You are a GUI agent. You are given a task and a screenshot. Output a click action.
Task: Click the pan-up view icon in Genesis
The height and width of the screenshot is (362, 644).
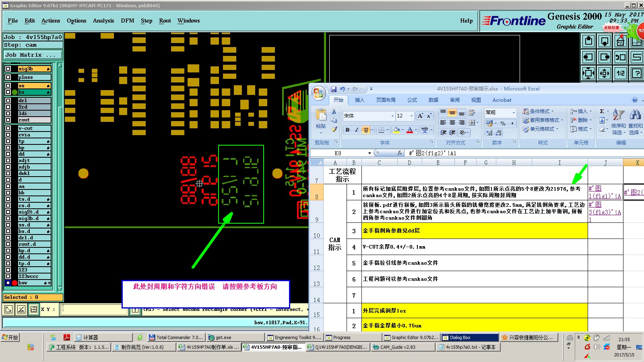pos(588,41)
